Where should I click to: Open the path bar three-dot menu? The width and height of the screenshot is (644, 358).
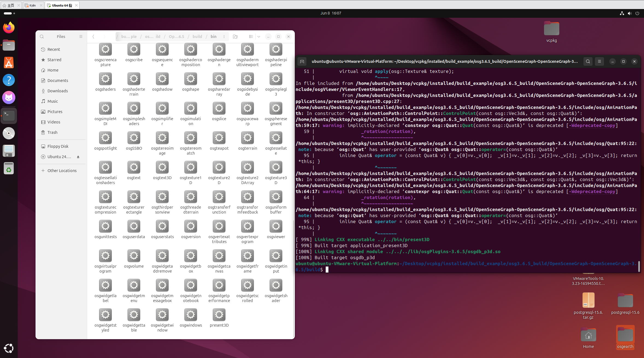point(224,37)
